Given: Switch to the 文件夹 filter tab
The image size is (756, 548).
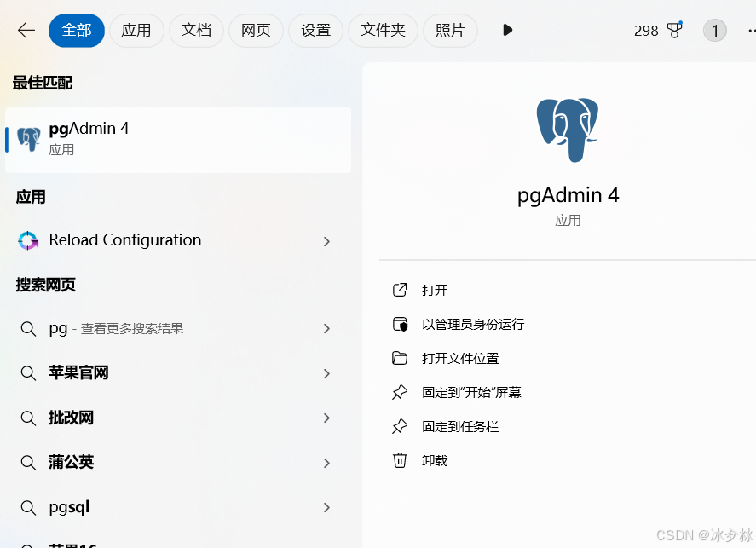Looking at the screenshot, I should [x=383, y=31].
